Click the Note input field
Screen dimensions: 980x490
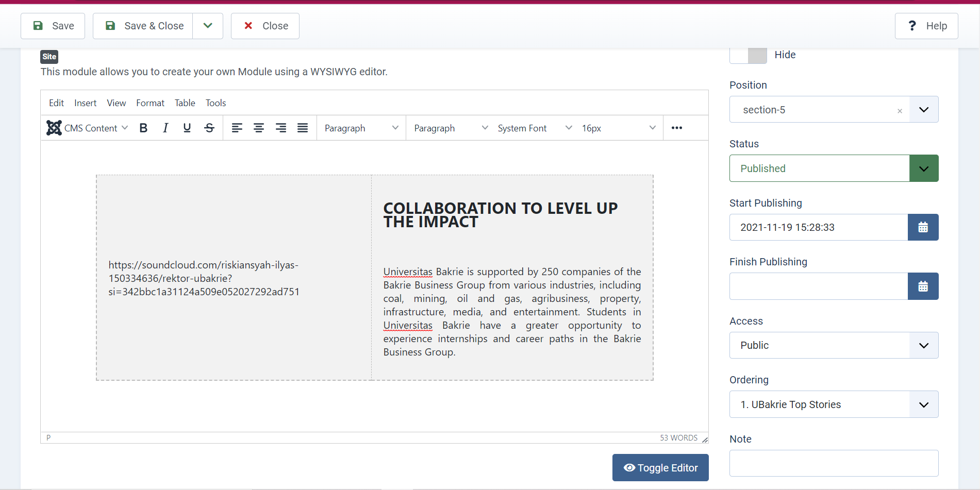coord(834,463)
